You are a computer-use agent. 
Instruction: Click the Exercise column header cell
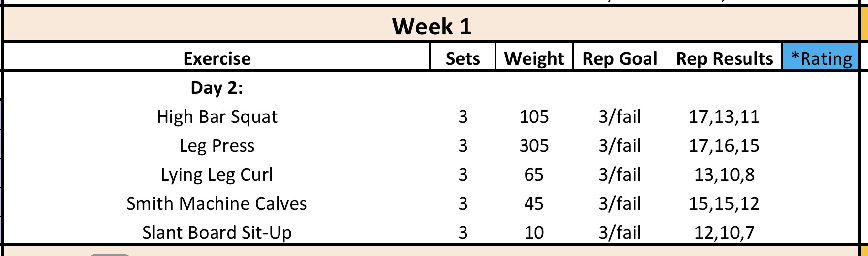pos(217,58)
